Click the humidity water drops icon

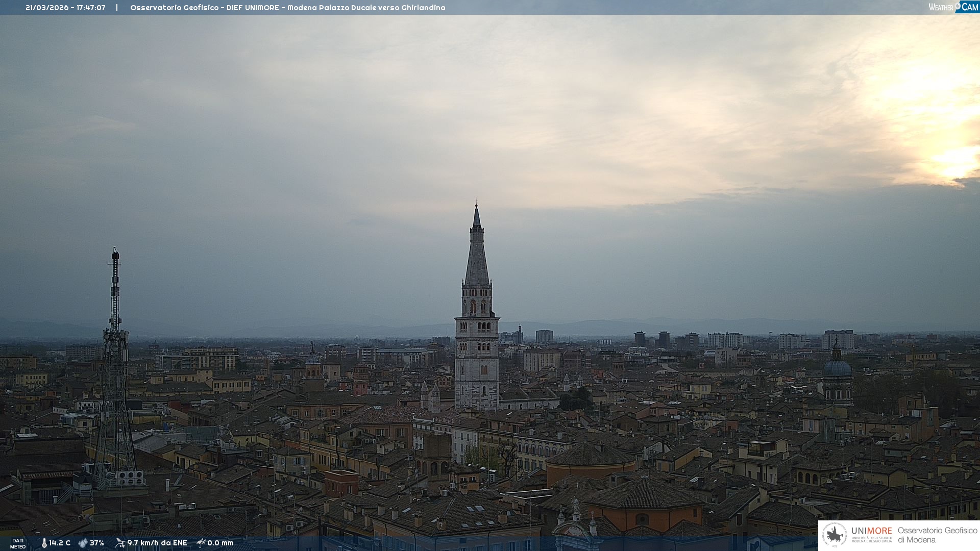[x=83, y=543]
